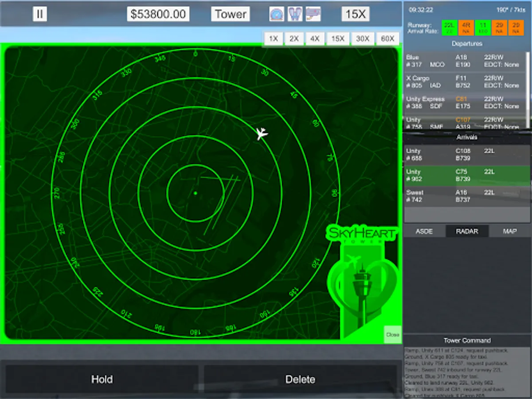
Task: Select Unity #688 arrival flight strip
Action: (467, 155)
